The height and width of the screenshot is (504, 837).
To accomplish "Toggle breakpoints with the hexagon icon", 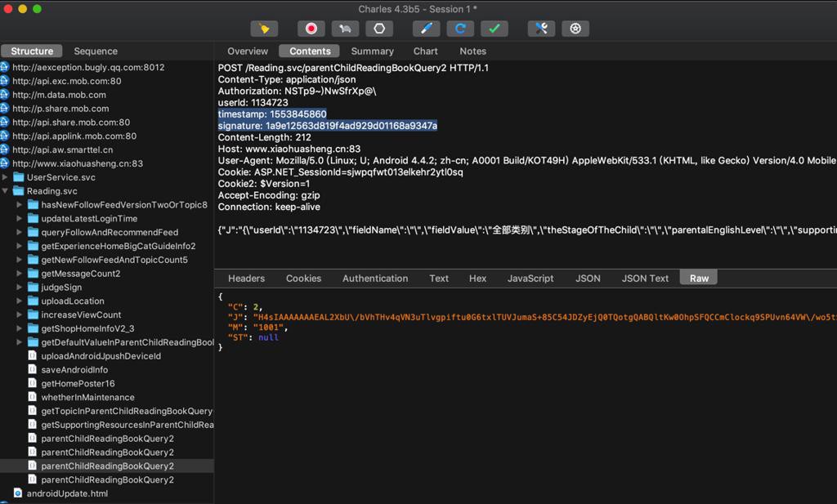I will (378, 29).
